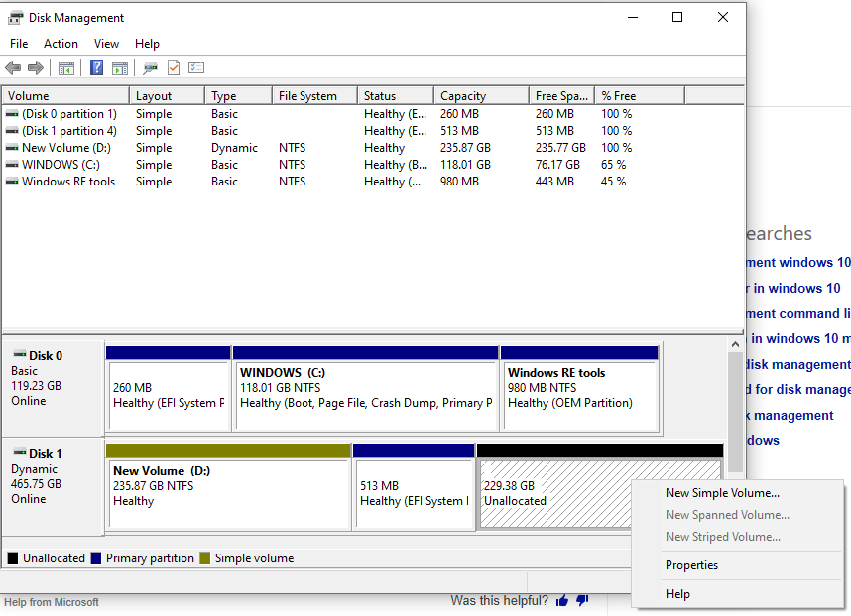Image resolution: width=851 pixels, height=616 pixels.
Task: Click the Dynamic type cell for New Volume
Action: coord(234,148)
